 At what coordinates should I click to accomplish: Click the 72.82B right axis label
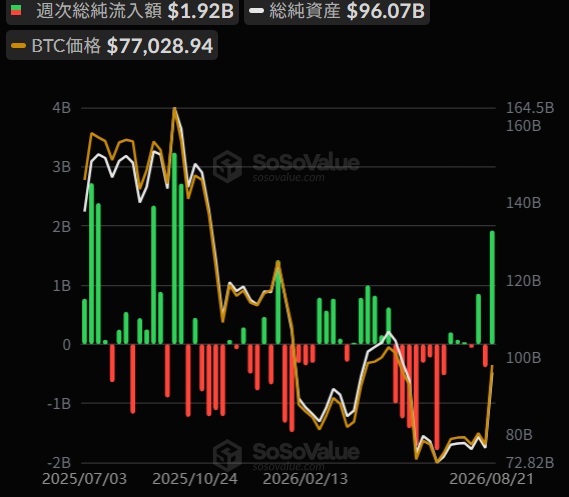tap(530, 463)
